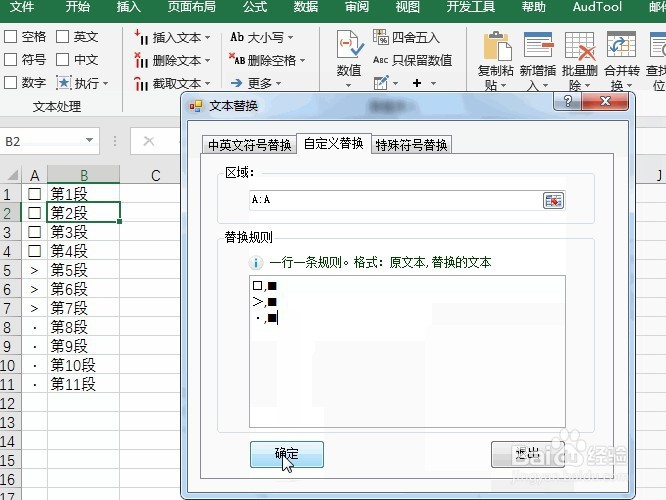Viewport: 666px width, 500px height.
Task: Expand the 删除文本 dropdown arrow
Action: tap(208, 61)
